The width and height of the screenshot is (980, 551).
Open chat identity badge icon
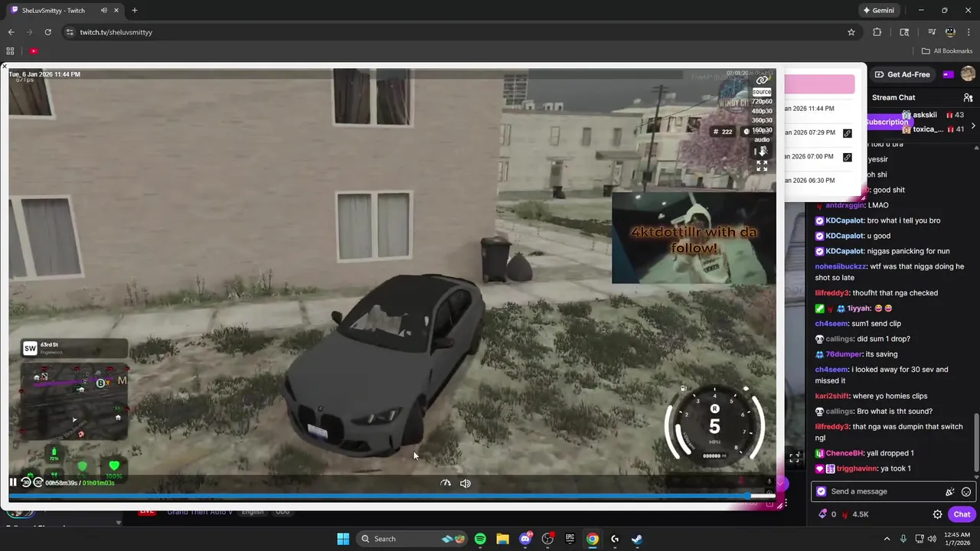tap(822, 491)
